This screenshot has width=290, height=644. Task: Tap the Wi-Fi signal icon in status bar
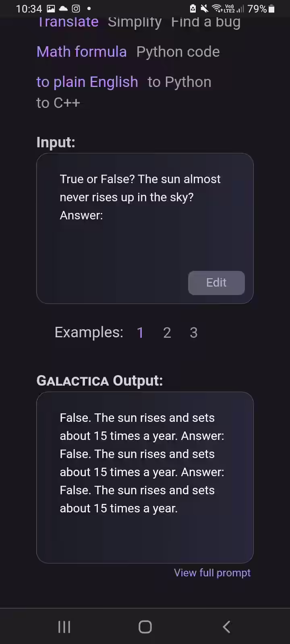point(217,8)
